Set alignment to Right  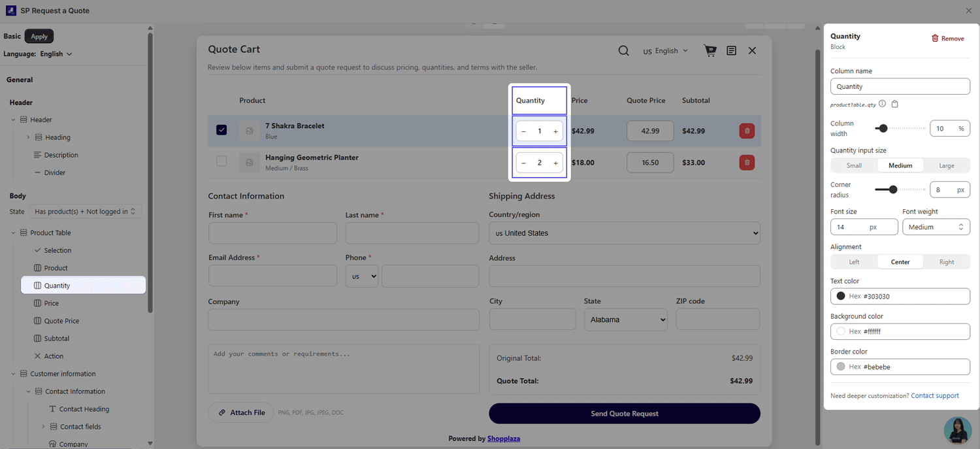tap(947, 261)
